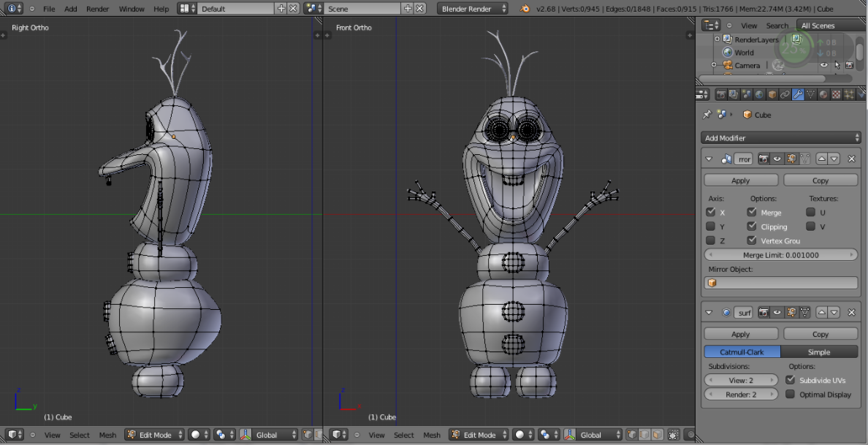
Task: Move the Mirror modifier up
Action: (822, 159)
